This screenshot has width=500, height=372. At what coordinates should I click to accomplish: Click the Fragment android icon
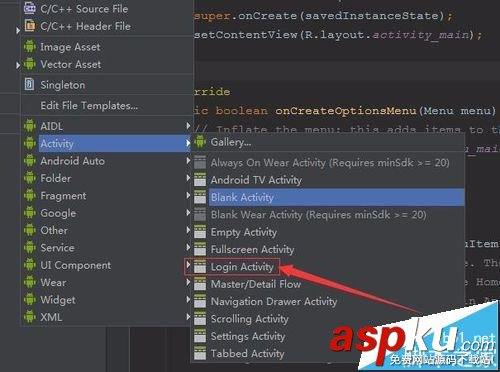coord(30,195)
